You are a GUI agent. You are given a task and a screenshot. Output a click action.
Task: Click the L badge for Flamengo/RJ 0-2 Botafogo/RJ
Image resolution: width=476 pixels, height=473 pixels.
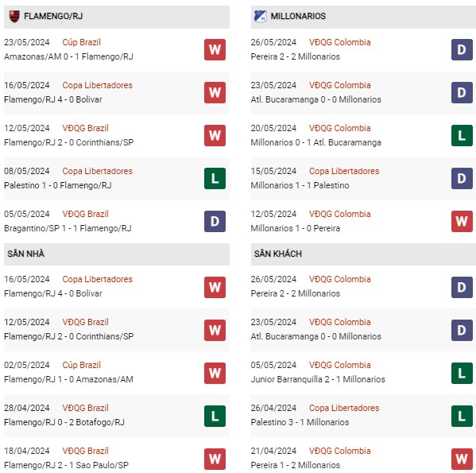click(215, 416)
